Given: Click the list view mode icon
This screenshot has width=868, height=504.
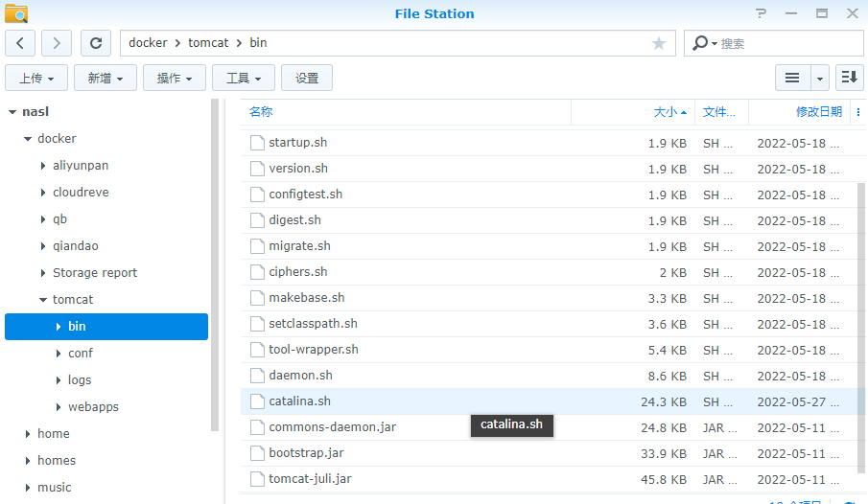Looking at the screenshot, I should (x=792, y=79).
